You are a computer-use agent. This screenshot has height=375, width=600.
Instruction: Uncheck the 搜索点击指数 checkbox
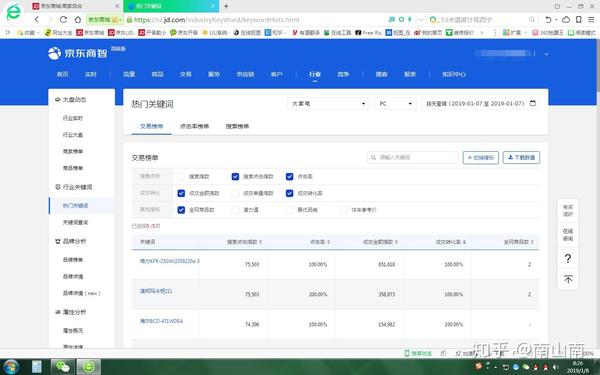click(235, 176)
